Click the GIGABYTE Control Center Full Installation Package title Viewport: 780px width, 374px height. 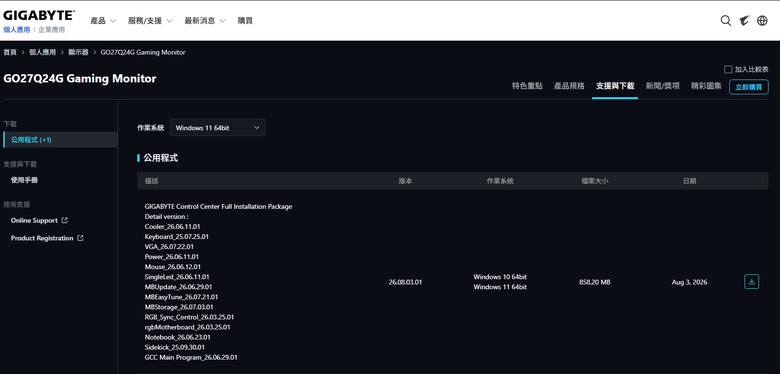(218, 206)
